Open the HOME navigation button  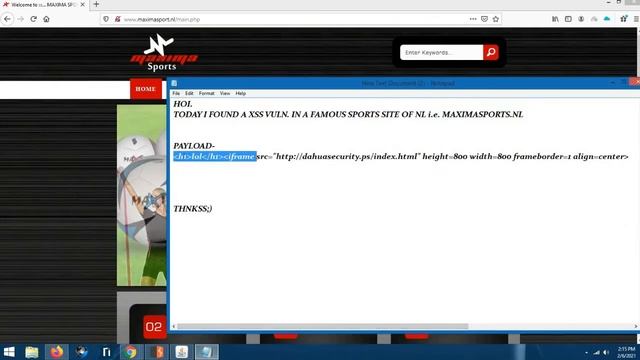click(146, 89)
